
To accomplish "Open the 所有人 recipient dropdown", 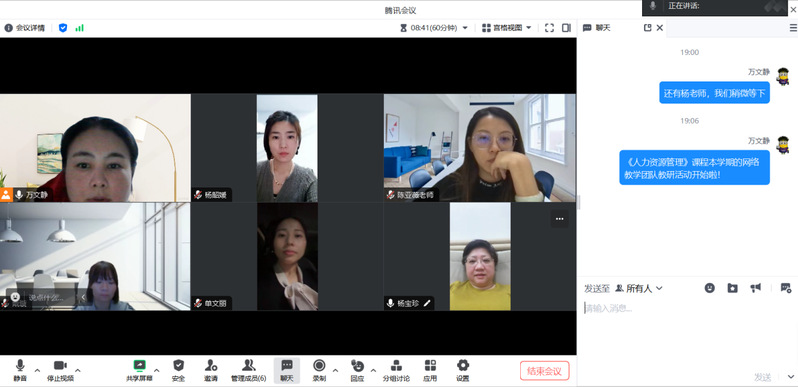I will (639, 289).
